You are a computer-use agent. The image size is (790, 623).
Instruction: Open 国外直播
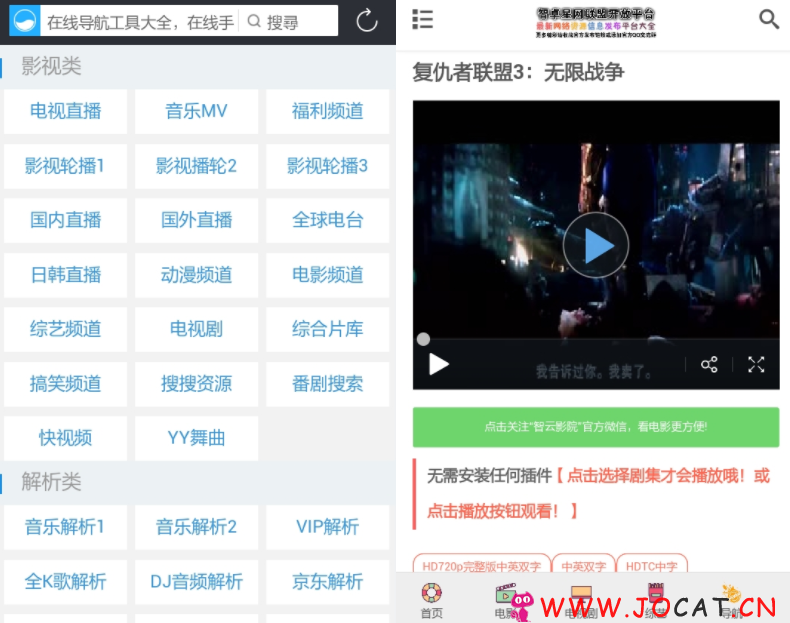pyautogui.click(x=196, y=220)
